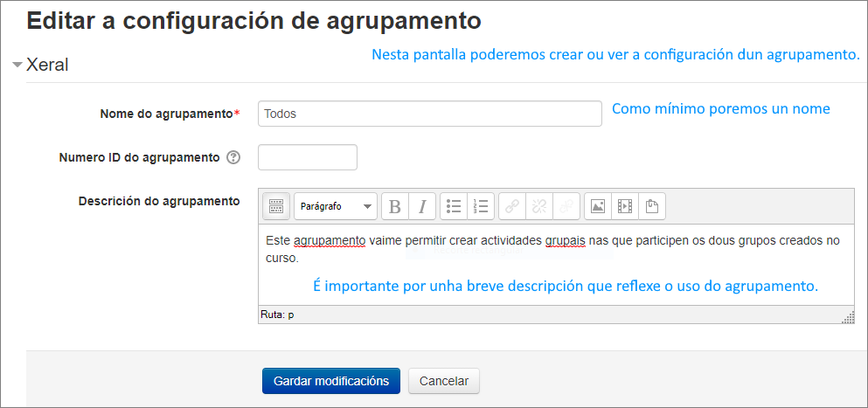Click the Nome do agrupamento field
This screenshot has height=408, width=868.
coord(429,114)
